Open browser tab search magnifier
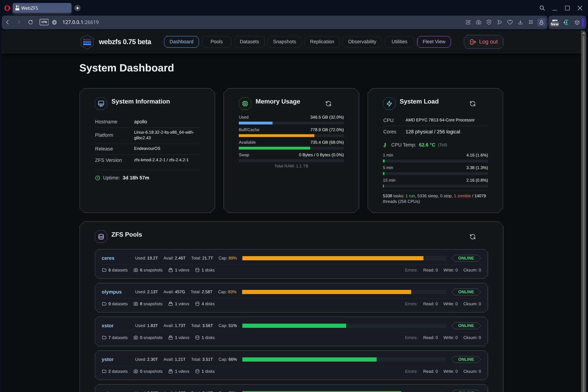The width and height of the screenshot is (588, 392). point(542,8)
